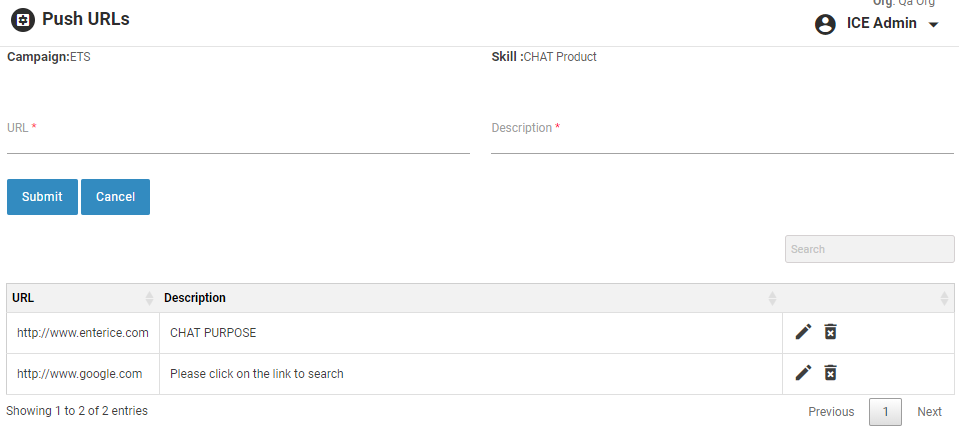Delete the google.com URL row
The height and width of the screenshot is (443, 959).
pyautogui.click(x=830, y=373)
